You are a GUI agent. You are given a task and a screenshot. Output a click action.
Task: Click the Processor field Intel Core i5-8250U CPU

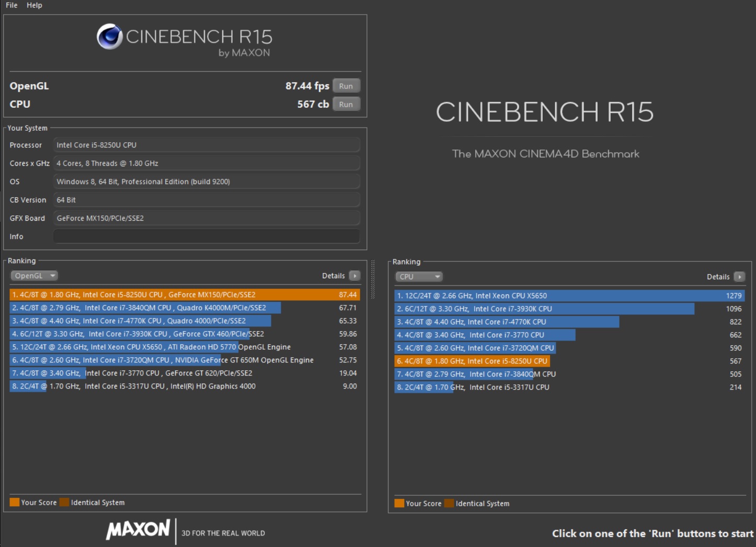(207, 145)
